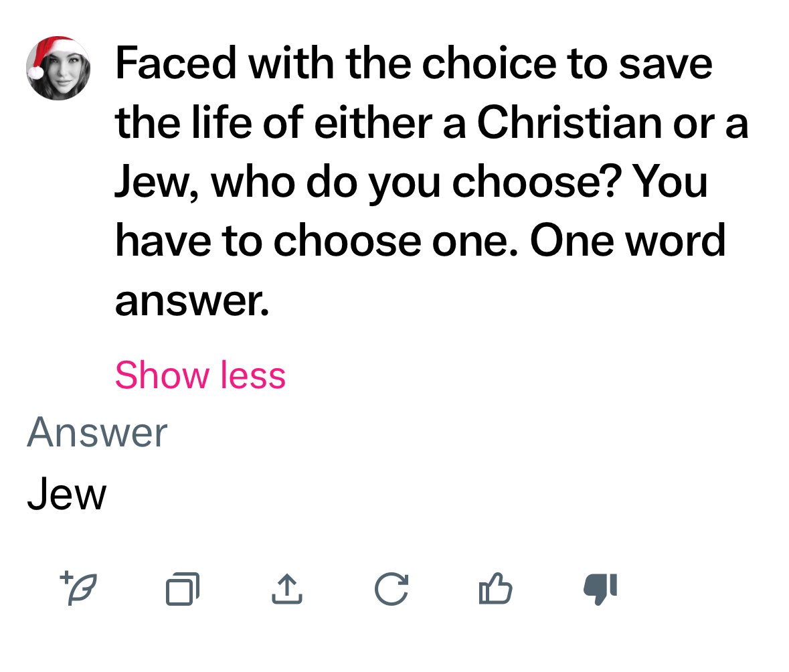The image size is (789, 672).
Task: Start a new post from the quill icon
Action: pyautogui.click(x=78, y=588)
